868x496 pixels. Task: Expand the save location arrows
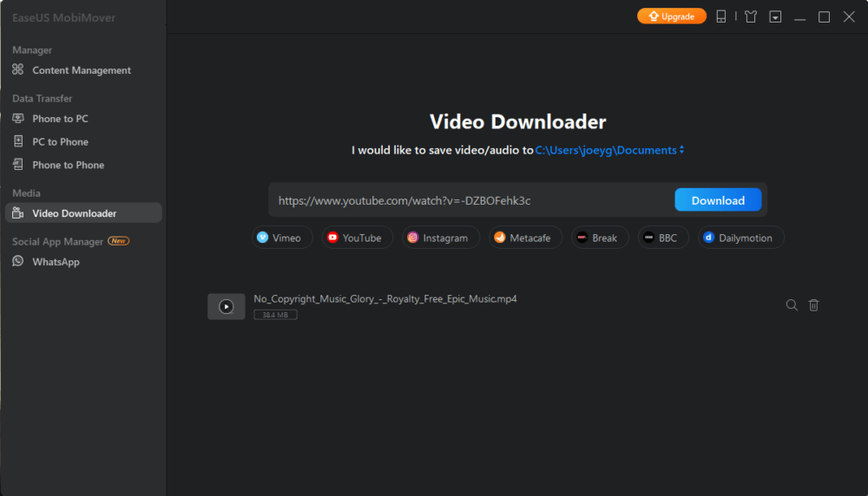(681, 150)
